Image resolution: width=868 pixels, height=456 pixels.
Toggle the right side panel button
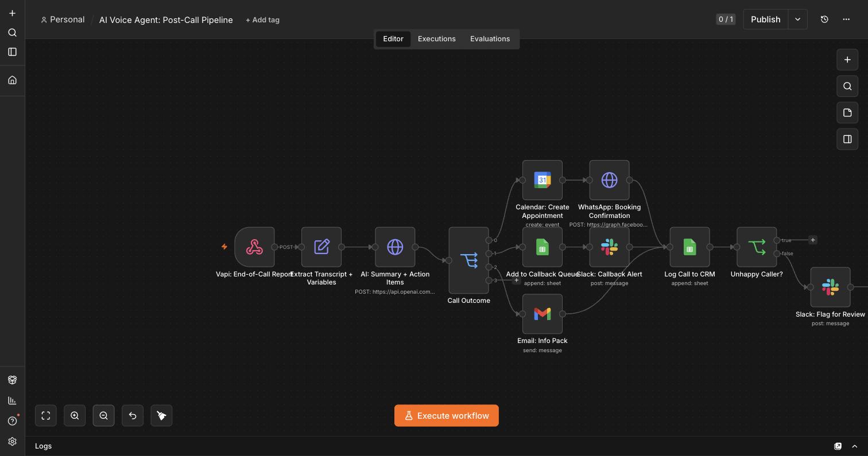(847, 139)
